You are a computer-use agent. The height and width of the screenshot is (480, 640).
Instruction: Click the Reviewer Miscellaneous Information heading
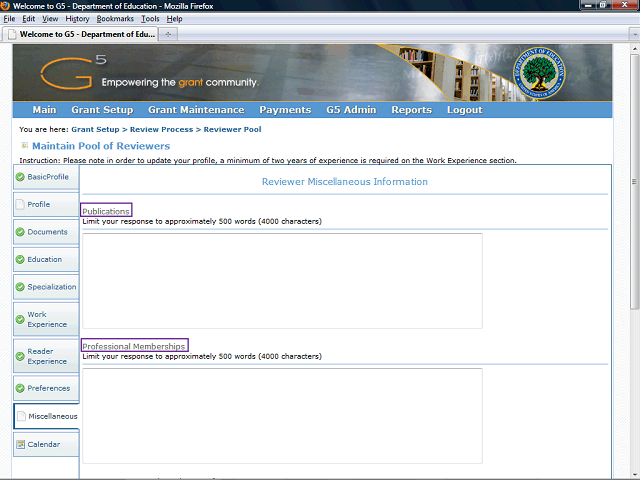click(344, 182)
